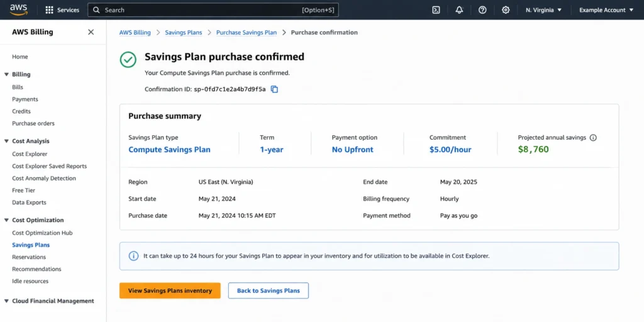Open the notifications bell

pyautogui.click(x=459, y=10)
